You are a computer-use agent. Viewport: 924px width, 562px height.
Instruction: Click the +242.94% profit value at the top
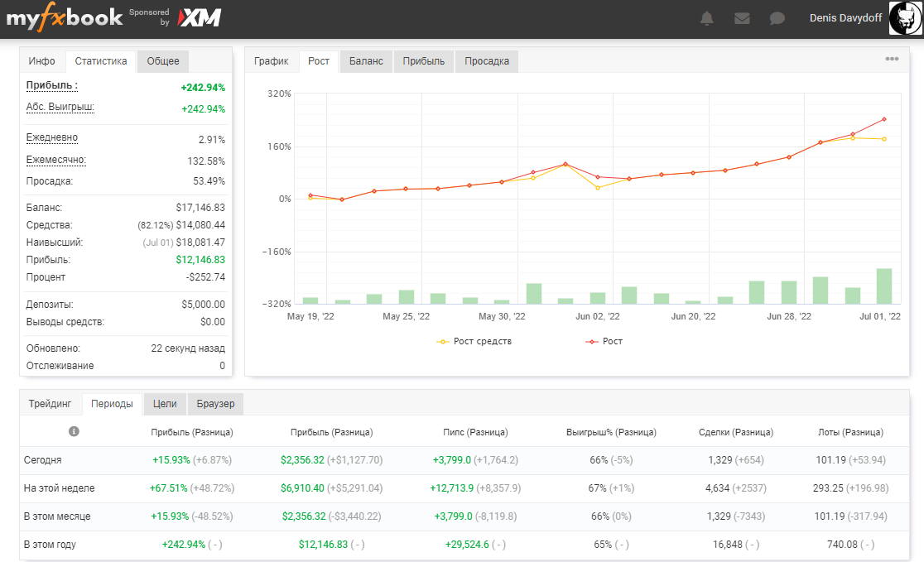pos(203,88)
